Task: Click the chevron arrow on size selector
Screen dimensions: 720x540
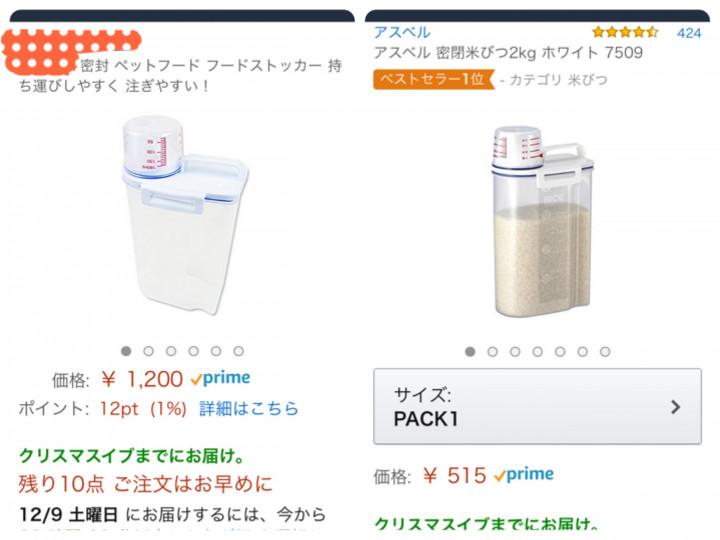Action: click(675, 407)
